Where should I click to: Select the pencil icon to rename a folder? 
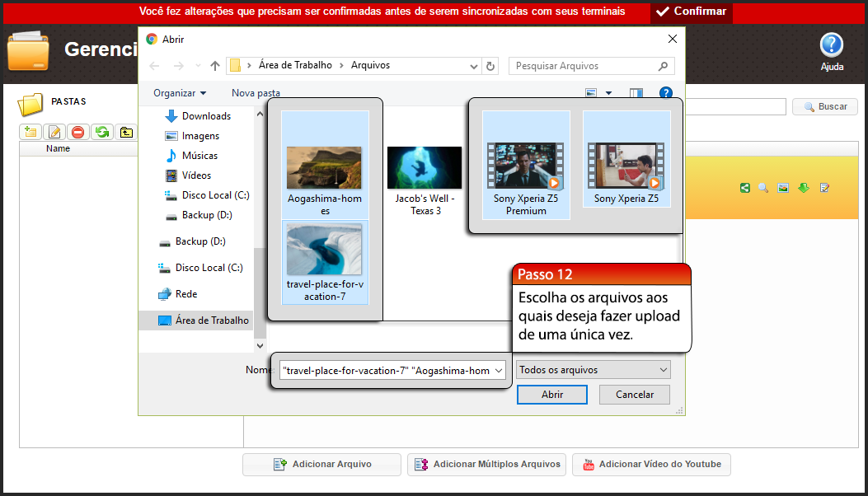[x=54, y=131]
